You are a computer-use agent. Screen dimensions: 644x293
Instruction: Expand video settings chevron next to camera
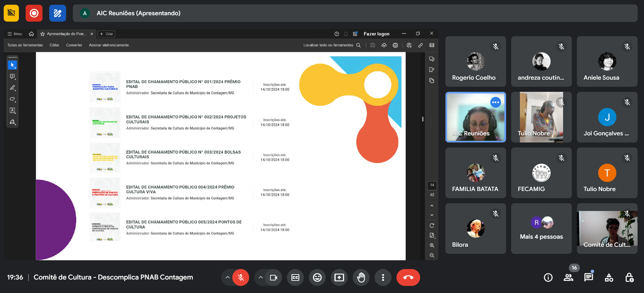pyautogui.click(x=261, y=277)
